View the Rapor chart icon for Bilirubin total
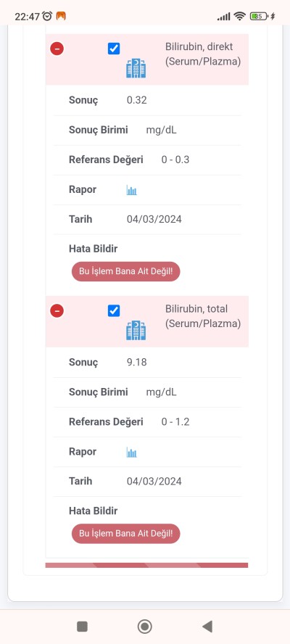 (131, 453)
